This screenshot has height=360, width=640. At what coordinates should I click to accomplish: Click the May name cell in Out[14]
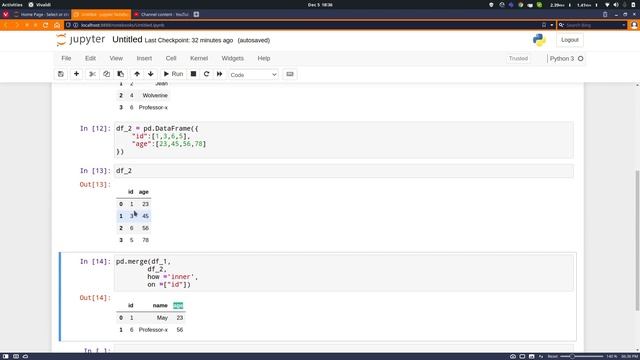[x=162, y=318]
